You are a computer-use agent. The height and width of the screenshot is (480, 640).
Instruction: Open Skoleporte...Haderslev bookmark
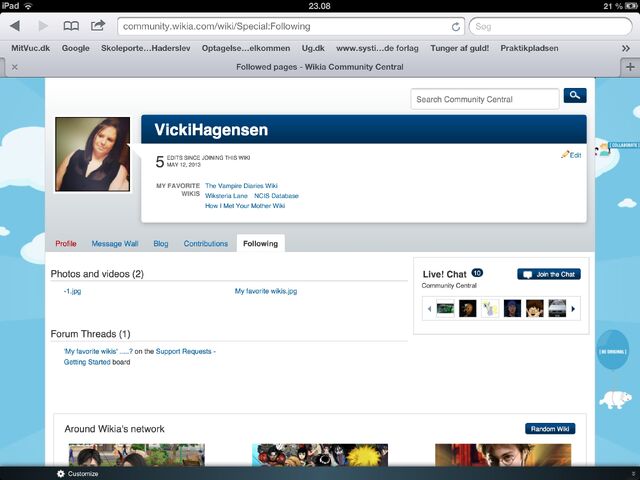click(146, 48)
